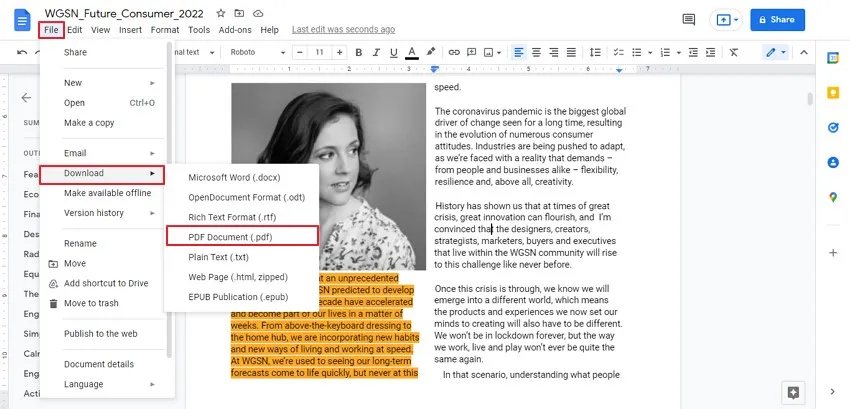The image size is (850, 409).
Task: Open the Edit menu
Action: pyautogui.click(x=75, y=30)
